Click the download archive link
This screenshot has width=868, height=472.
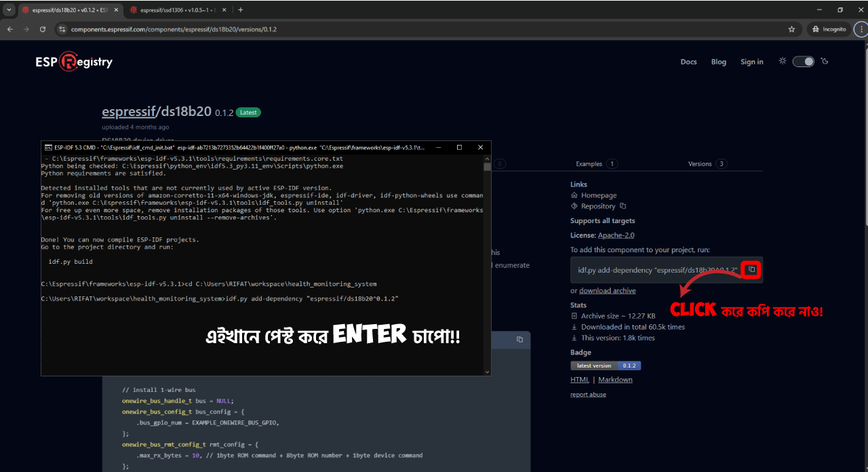tap(608, 291)
